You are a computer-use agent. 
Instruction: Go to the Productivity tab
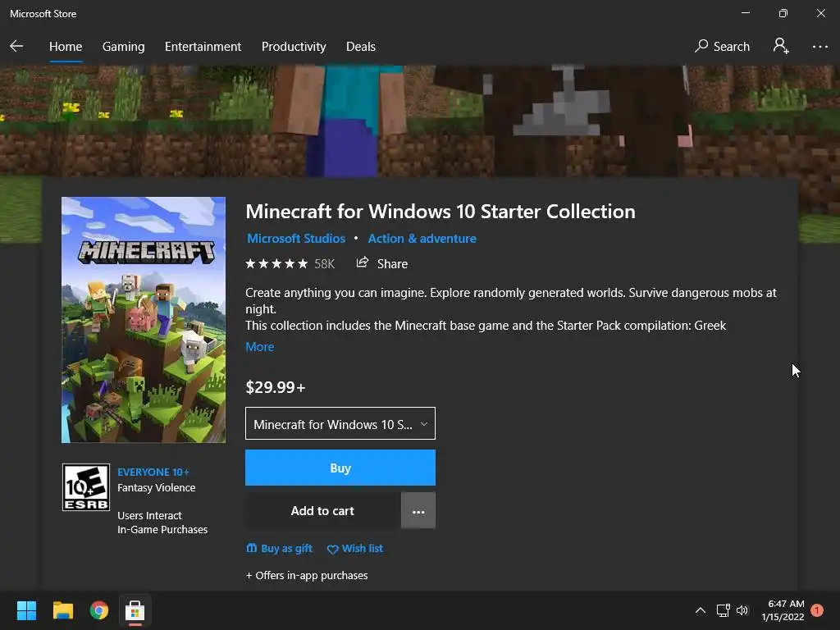click(x=294, y=47)
